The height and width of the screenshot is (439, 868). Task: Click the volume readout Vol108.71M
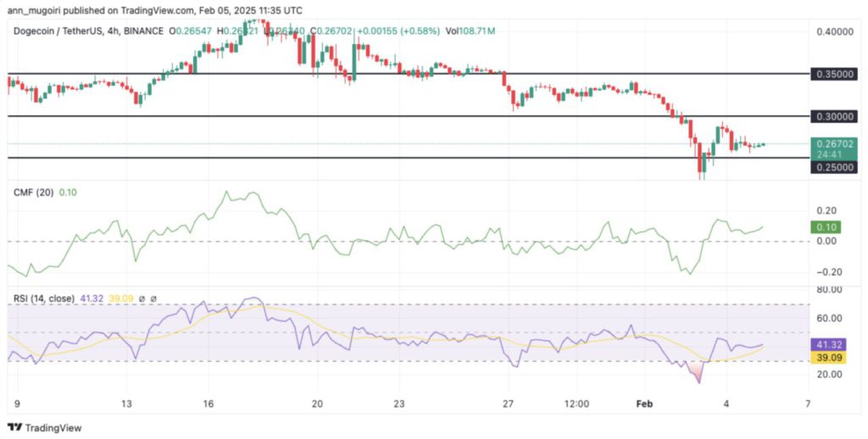470,31
